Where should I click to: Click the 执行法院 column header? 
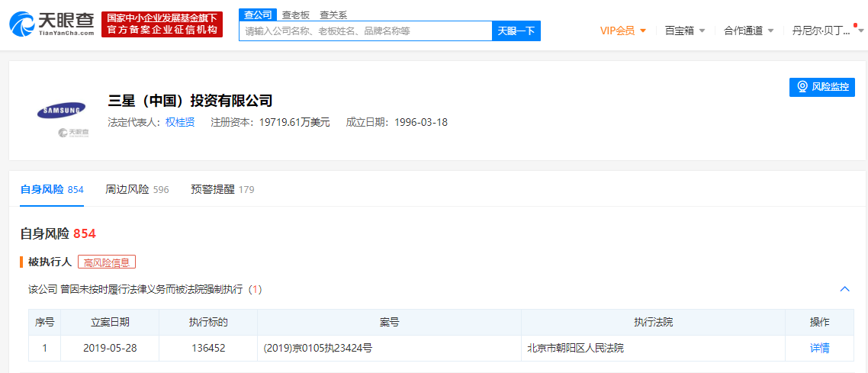coord(653,322)
